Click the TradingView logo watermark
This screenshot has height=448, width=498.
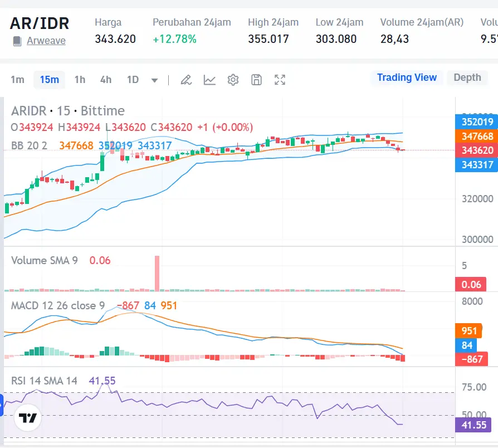(28, 417)
